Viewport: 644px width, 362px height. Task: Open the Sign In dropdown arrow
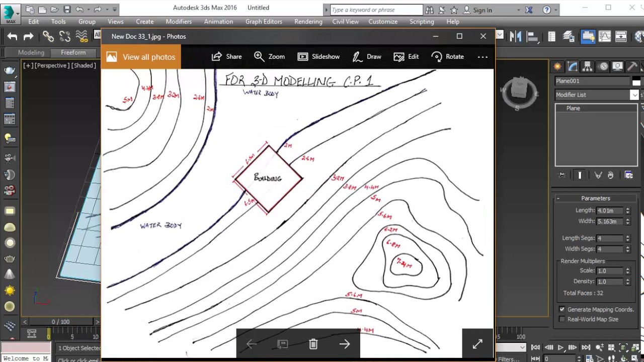[x=519, y=10]
